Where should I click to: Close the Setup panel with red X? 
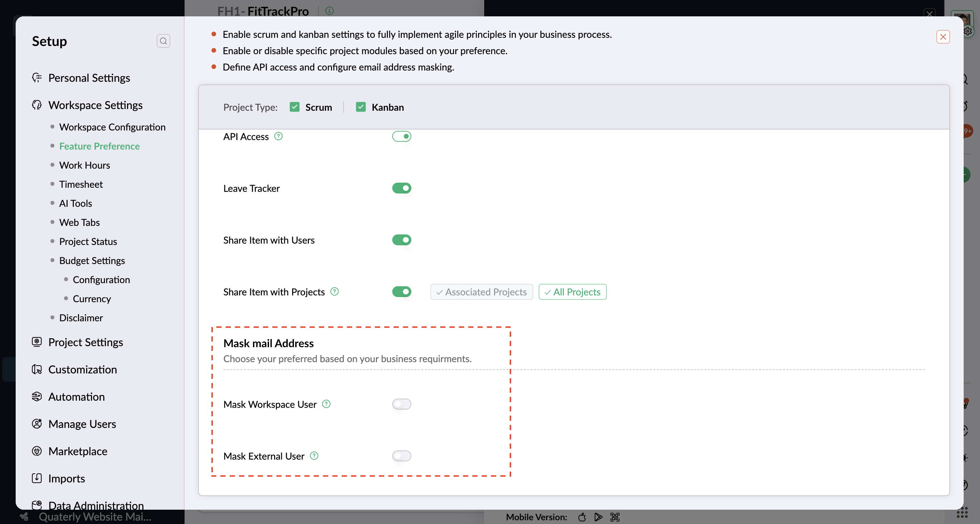[943, 37]
